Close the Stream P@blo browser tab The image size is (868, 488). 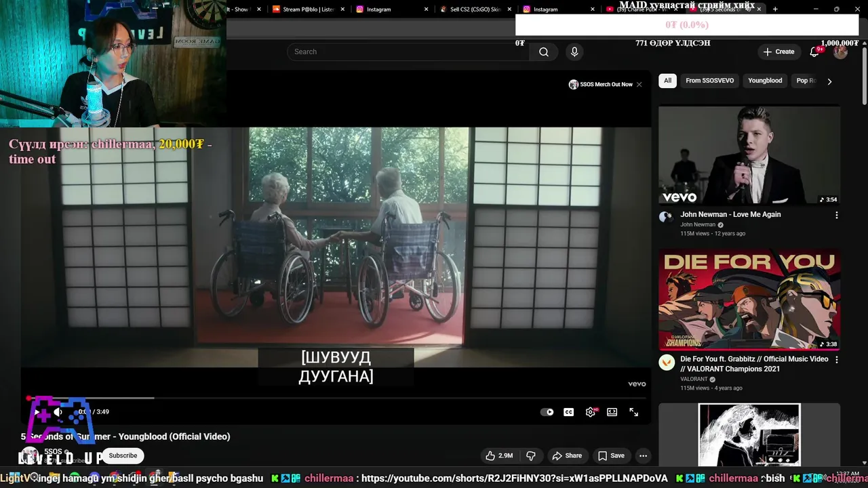(342, 9)
